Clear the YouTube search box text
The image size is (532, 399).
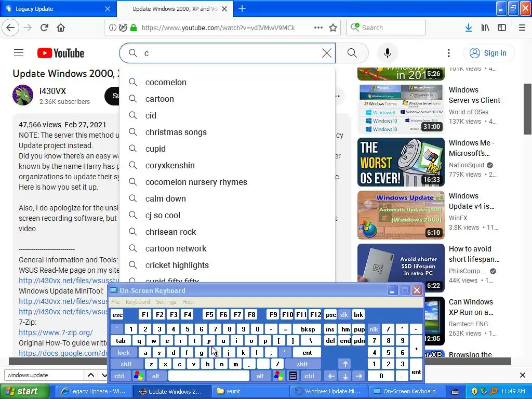[327, 53]
